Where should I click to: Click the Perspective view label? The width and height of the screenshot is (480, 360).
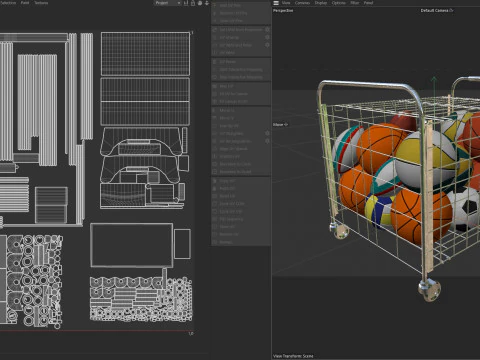click(x=283, y=10)
